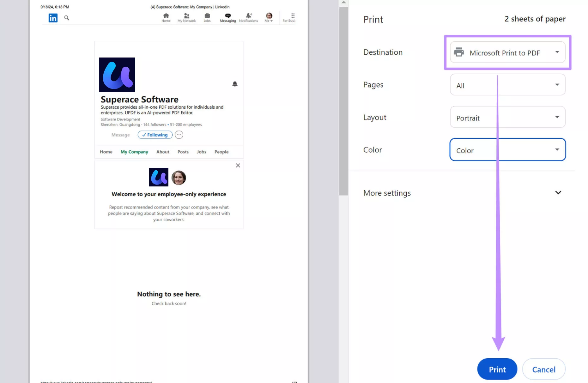Open the Pages dropdown

(507, 85)
